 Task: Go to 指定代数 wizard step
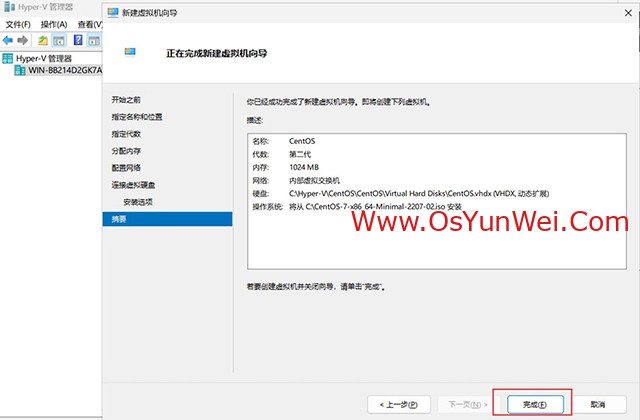pos(126,134)
